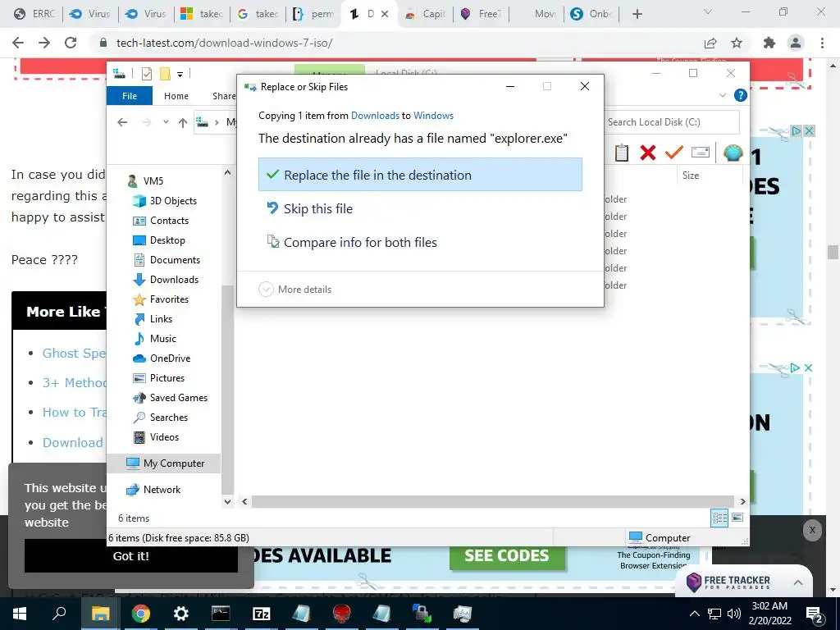Open 7-Zip from taskbar
Image resolution: width=840 pixels, height=630 pixels.
coord(262,614)
